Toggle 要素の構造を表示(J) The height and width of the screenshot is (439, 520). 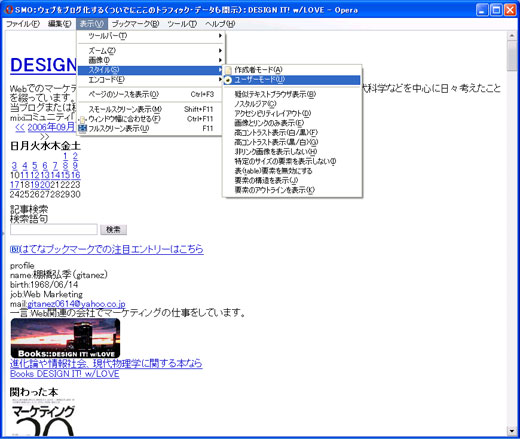click(x=292, y=181)
